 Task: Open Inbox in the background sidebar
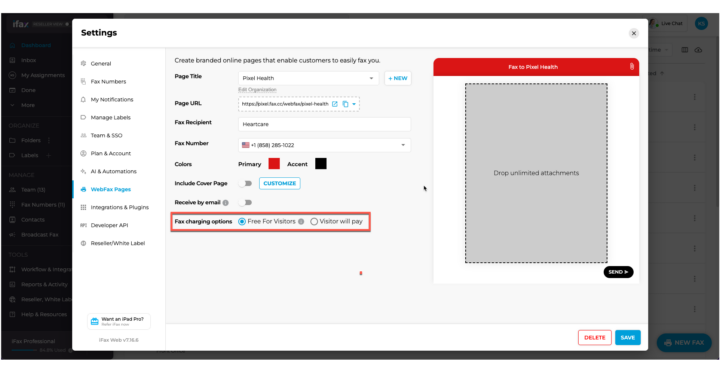[28, 60]
